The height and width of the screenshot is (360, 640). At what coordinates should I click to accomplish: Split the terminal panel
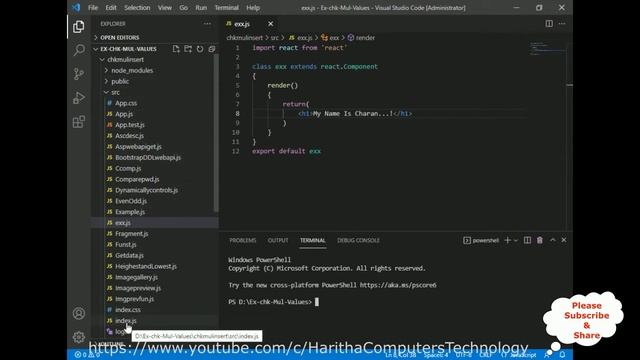[527, 240]
